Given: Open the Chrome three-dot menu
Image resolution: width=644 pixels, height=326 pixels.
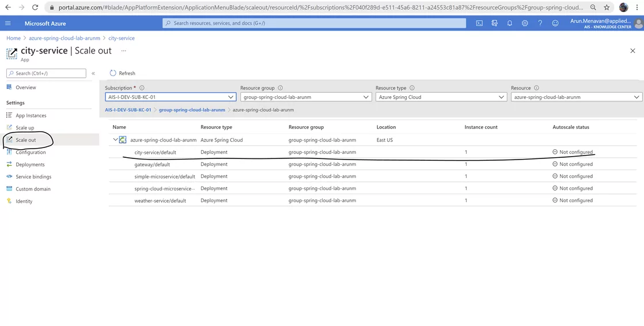Looking at the screenshot, I should (x=637, y=7).
